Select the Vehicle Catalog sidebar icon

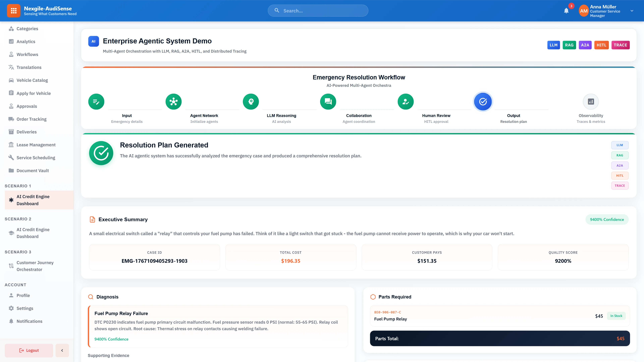11,80
